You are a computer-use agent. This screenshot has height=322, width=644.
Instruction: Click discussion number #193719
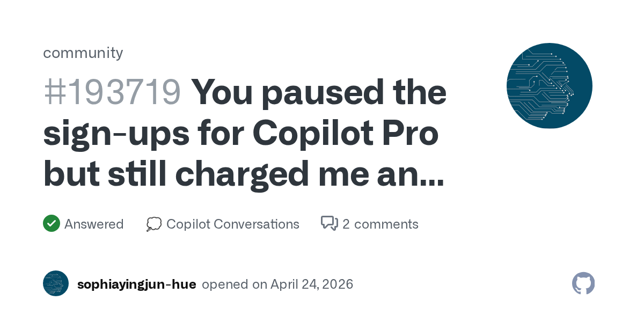click(112, 92)
